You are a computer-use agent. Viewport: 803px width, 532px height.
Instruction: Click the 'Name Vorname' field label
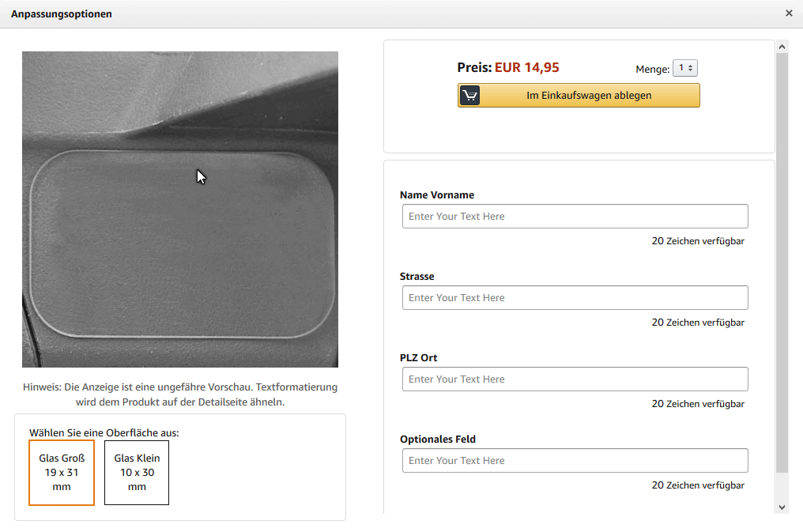click(x=437, y=195)
